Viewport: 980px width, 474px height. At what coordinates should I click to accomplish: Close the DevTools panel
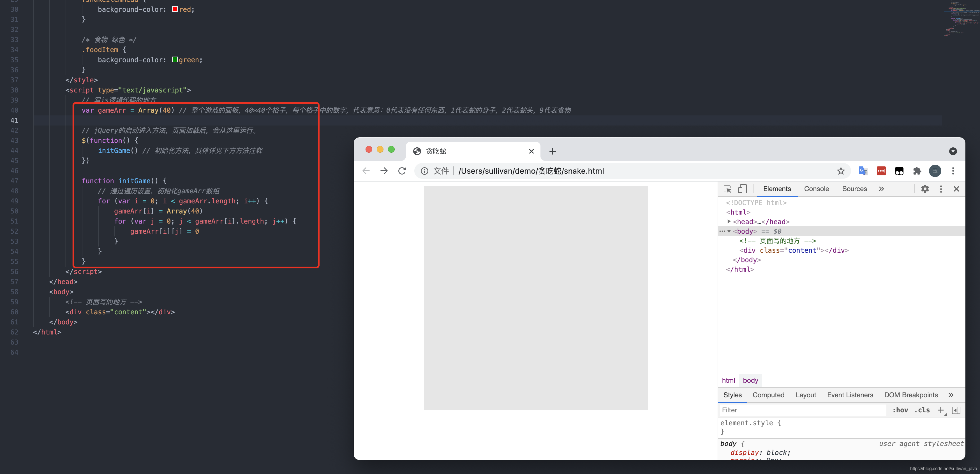(956, 189)
